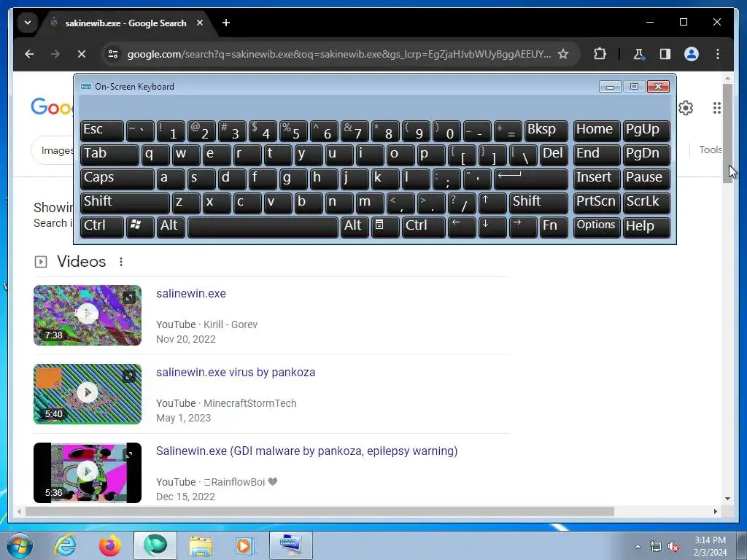This screenshot has width=747, height=560.
Task: Toggle the Fn key on keyboard
Action: point(554,227)
